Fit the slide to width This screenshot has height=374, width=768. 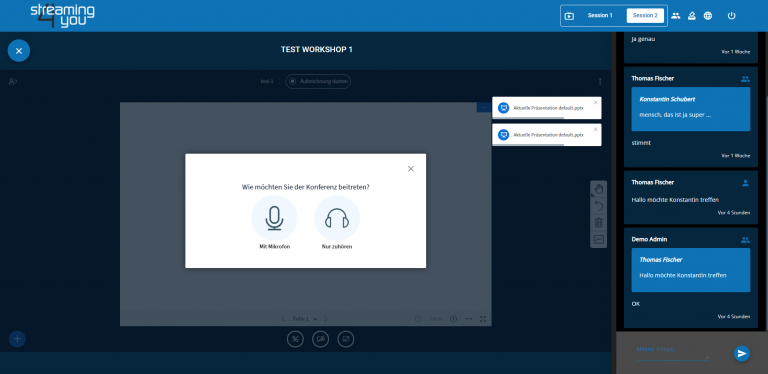(x=468, y=319)
